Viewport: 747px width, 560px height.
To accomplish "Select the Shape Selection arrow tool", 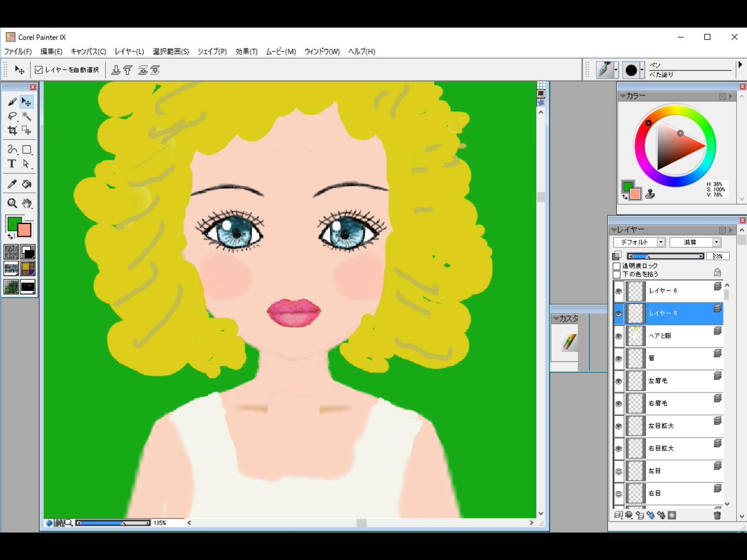I will (26, 164).
